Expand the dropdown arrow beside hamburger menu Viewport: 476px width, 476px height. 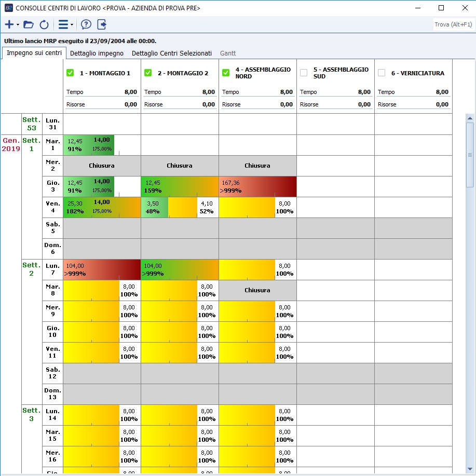[x=72, y=25]
